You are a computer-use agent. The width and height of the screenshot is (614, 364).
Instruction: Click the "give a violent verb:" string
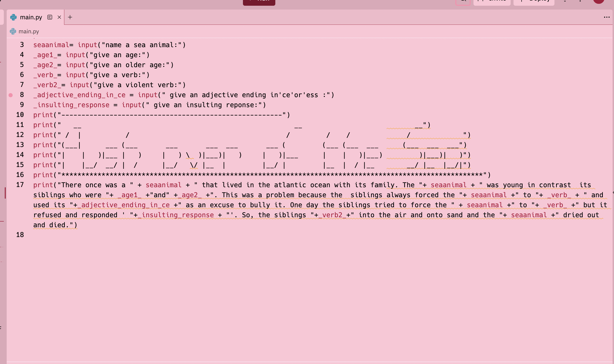point(138,85)
